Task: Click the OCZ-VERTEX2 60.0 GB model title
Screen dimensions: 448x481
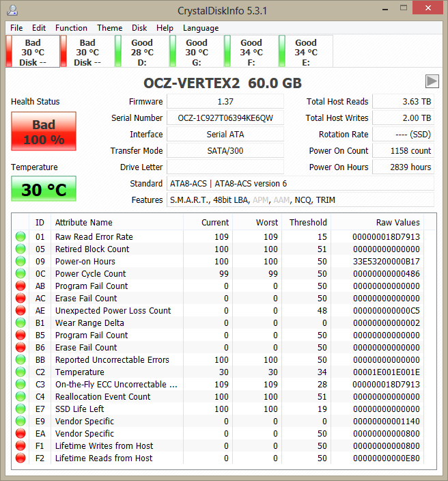Action: click(223, 83)
